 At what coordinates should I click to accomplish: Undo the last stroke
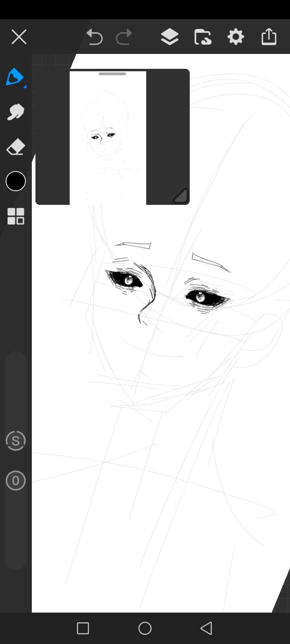click(x=95, y=37)
